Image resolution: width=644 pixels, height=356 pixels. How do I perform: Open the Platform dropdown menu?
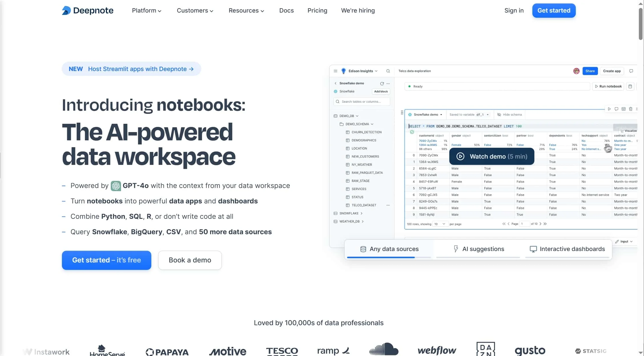147,11
